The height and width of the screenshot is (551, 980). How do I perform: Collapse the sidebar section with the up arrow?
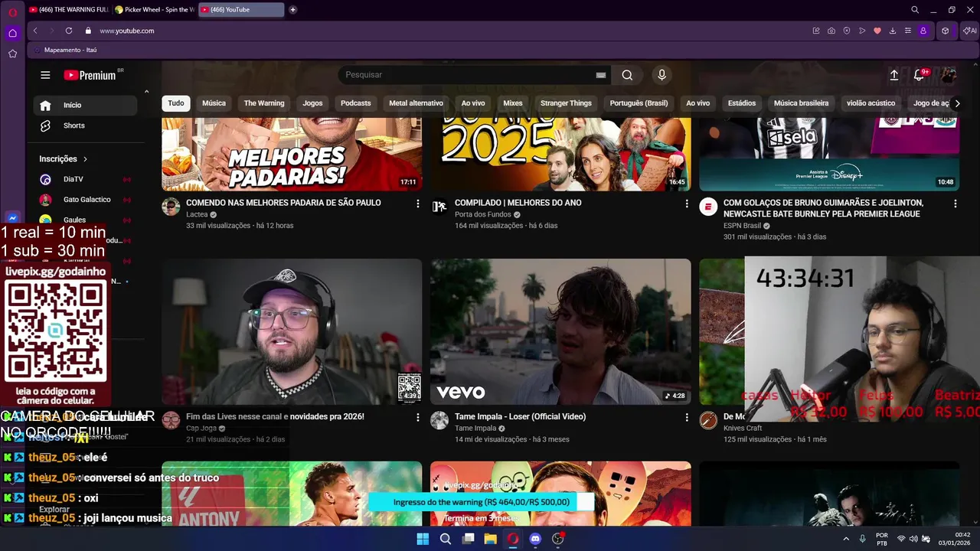click(x=146, y=92)
